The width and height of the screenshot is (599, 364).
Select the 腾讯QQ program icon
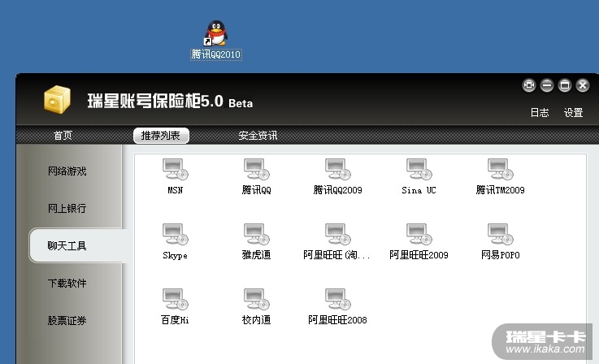256,169
